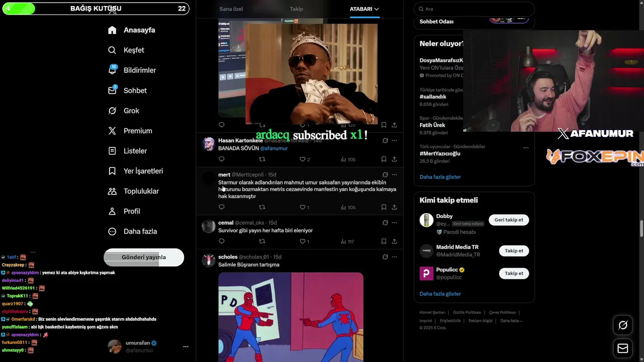Open Keşfet search page

[126, 50]
